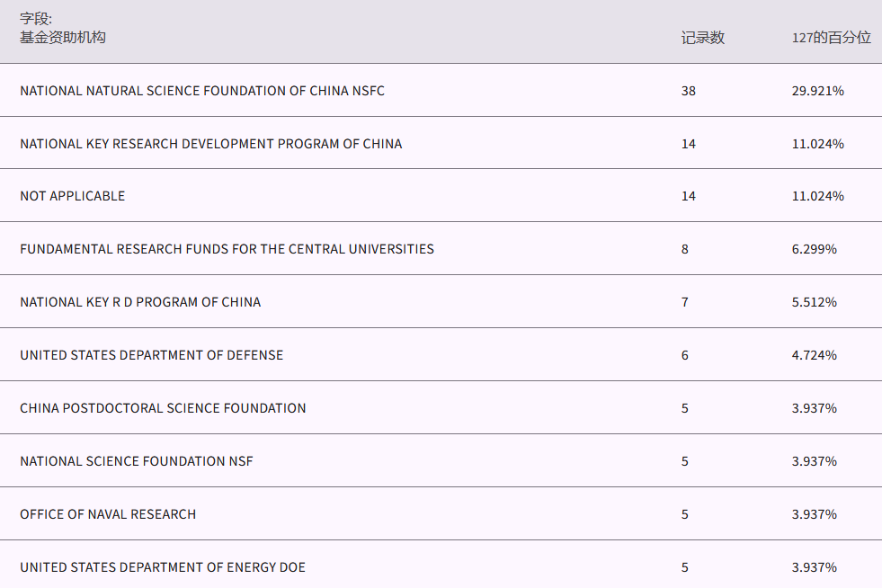Image resolution: width=882 pixels, height=588 pixels.
Task: Click record count 38 for NSFC
Action: (689, 91)
